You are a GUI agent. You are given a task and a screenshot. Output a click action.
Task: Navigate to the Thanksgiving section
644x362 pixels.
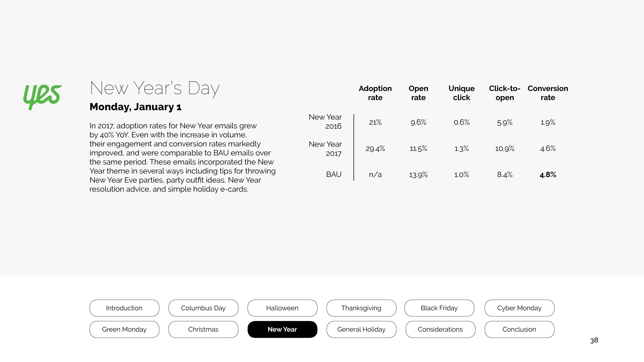pos(361,308)
